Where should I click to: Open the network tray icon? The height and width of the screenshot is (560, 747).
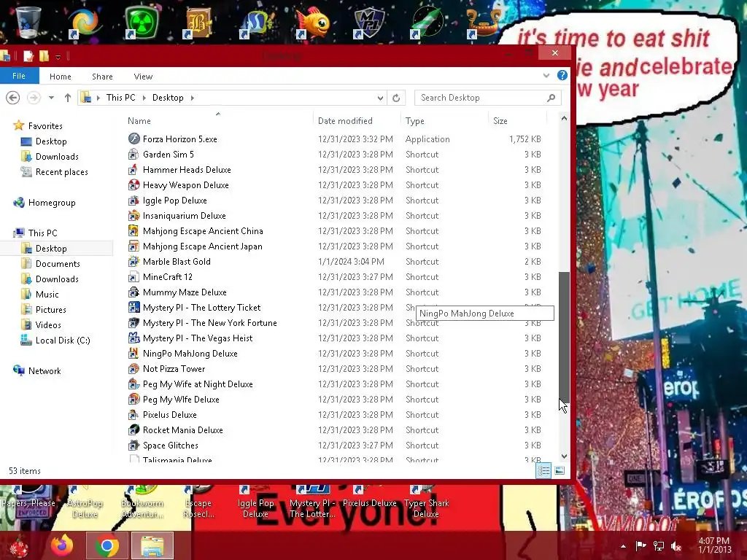pyautogui.click(x=659, y=546)
